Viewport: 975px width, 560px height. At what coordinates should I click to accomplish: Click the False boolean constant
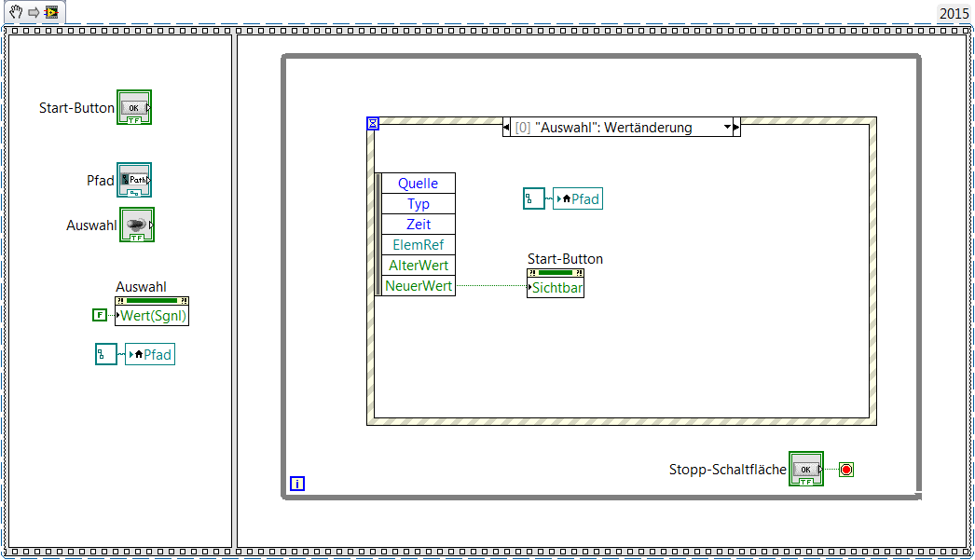tap(100, 315)
